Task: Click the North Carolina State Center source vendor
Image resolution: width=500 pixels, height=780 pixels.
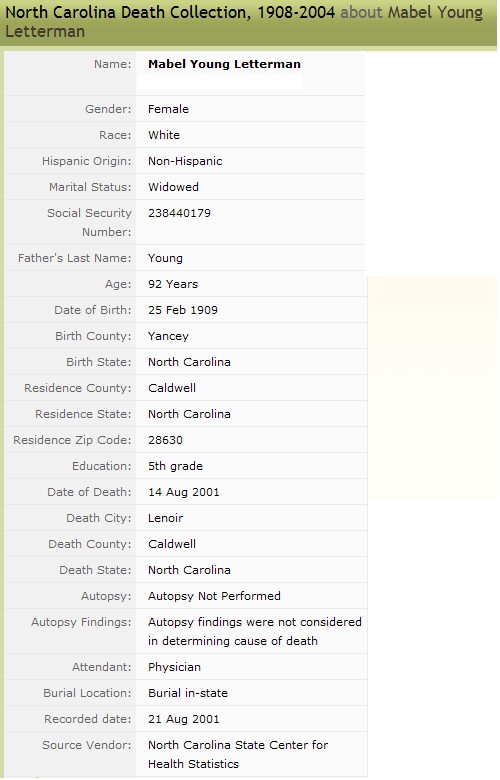Action: 238,754
